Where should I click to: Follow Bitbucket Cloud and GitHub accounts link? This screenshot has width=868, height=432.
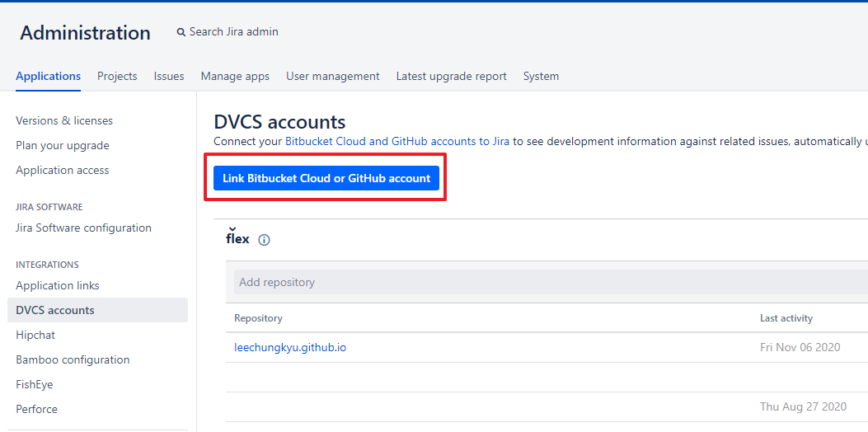397,141
